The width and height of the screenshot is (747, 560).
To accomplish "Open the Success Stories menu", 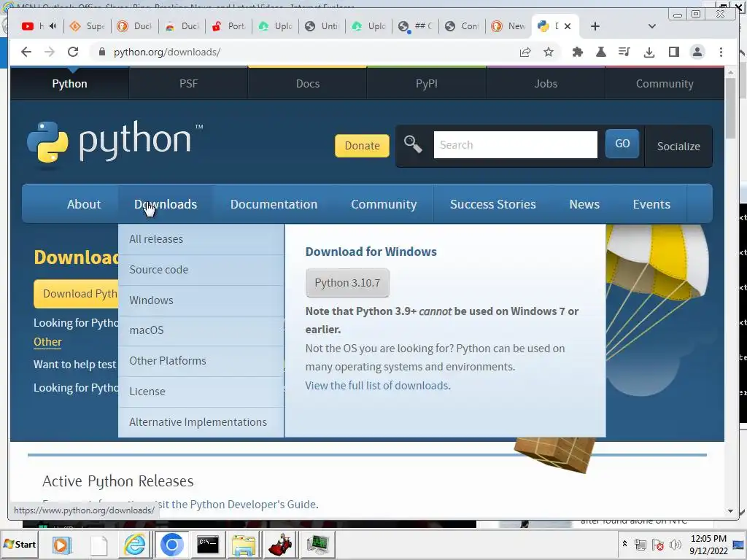I will (x=492, y=204).
